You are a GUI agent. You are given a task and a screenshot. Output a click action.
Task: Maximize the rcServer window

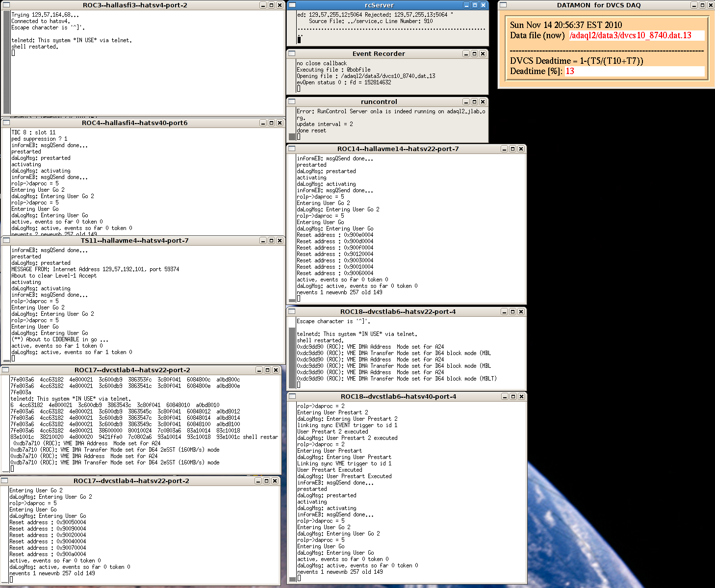coord(475,5)
